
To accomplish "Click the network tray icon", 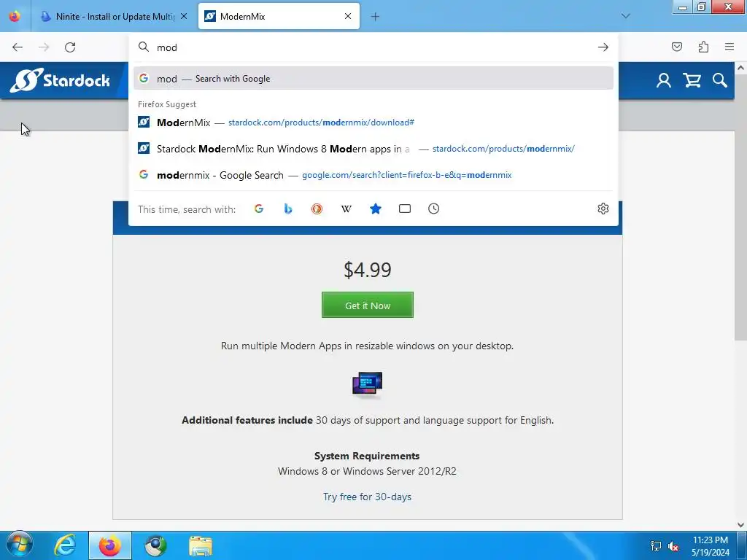I will pyautogui.click(x=656, y=547).
